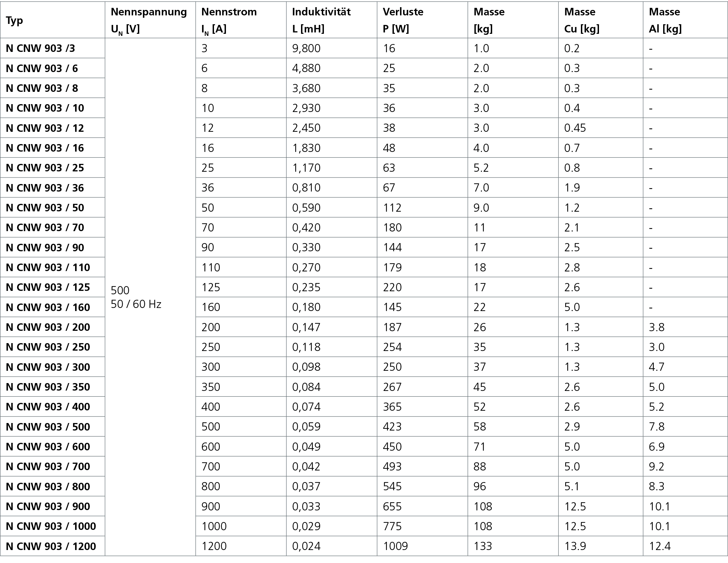Select inductance value '0,235'

pyautogui.click(x=306, y=287)
